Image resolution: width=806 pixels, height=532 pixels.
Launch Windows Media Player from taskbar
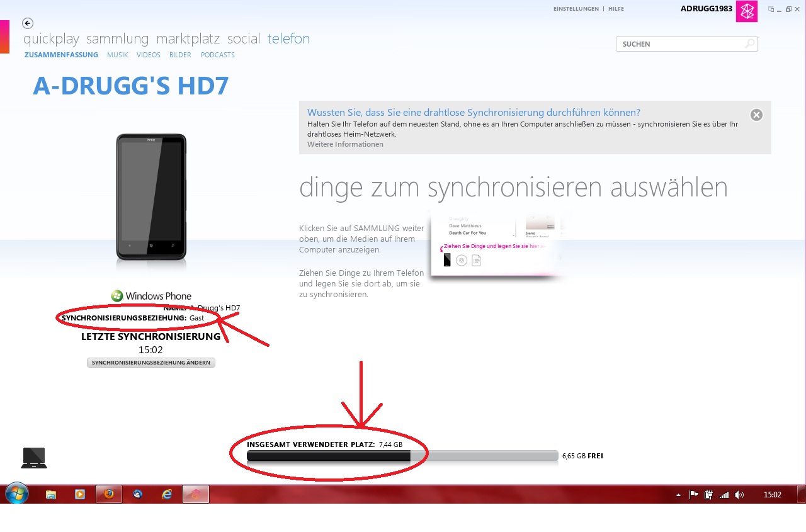click(80, 494)
